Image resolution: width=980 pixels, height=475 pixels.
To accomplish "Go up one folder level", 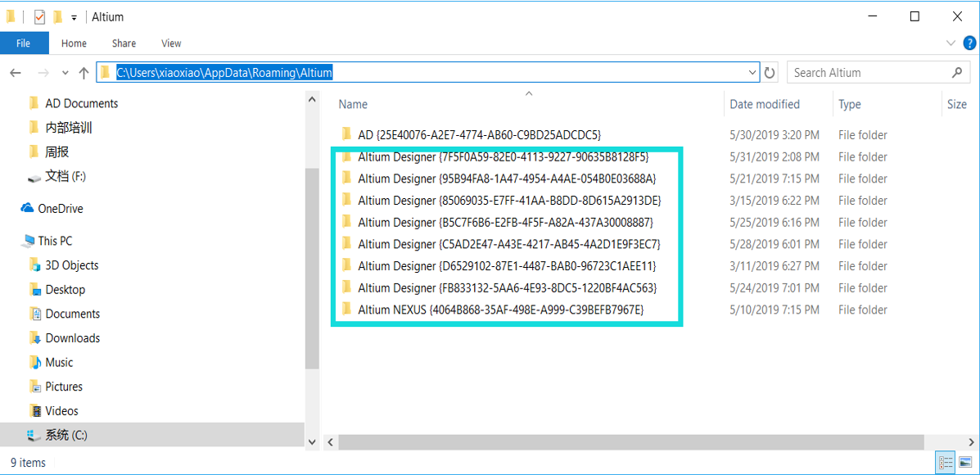I will pyautogui.click(x=84, y=73).
